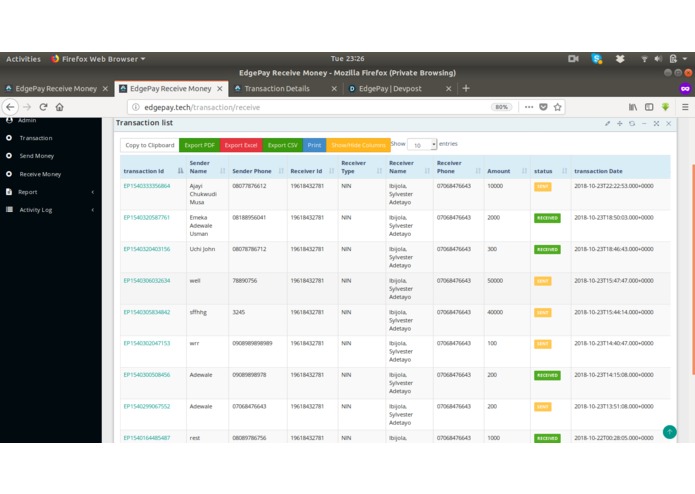Screen dimensions: 695x494
Task: Click the Show/Hide Columns button
Action: [x=358, y=145]
